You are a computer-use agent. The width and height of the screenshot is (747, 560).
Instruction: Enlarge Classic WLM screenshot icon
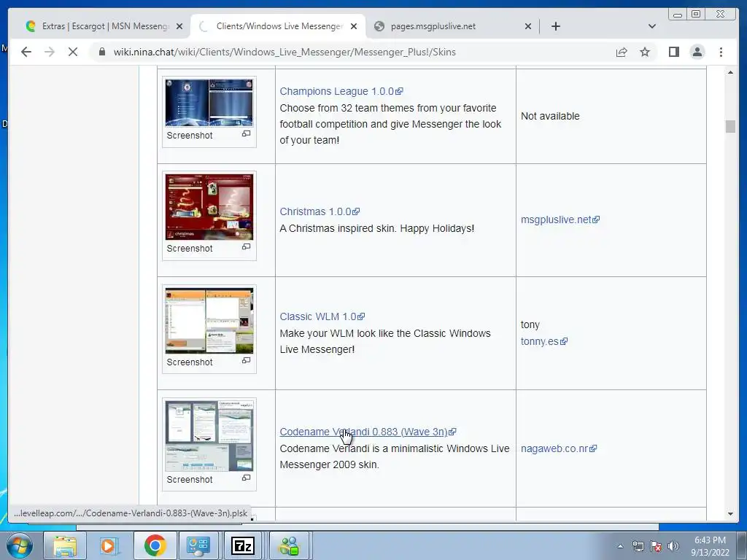click(247, 360)
